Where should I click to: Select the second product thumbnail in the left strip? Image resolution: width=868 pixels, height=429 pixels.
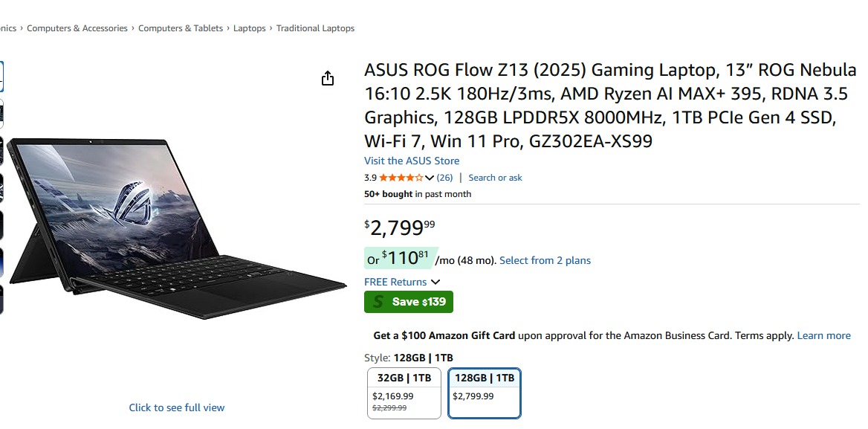(1, 114)
